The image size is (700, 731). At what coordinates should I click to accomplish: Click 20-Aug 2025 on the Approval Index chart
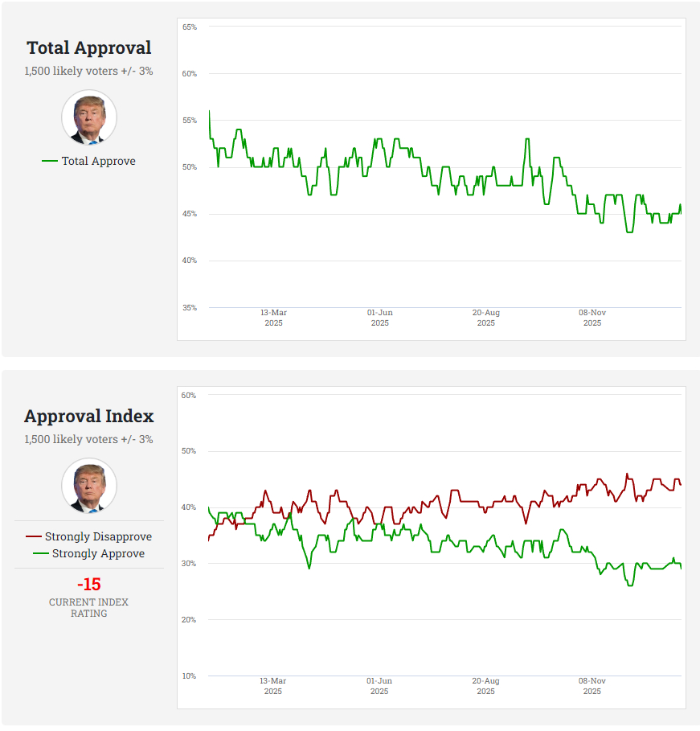[486, 686]
